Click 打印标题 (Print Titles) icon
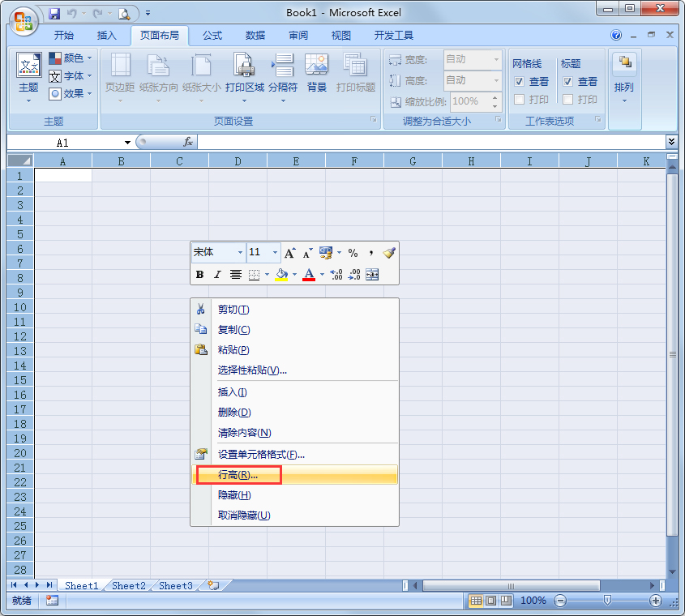685x616 pixels. pos(354,73)
